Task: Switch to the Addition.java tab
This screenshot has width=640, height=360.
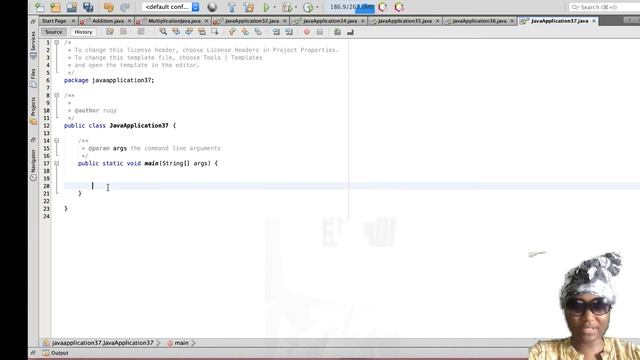Action: pyautogui.click(x=108, y=21)
